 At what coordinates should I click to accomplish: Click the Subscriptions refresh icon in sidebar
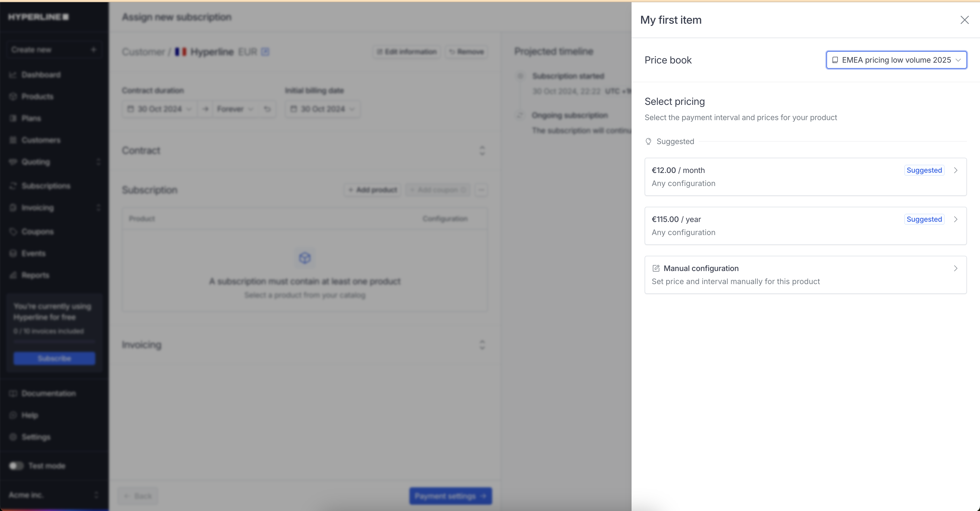click(x=13, y=186)
